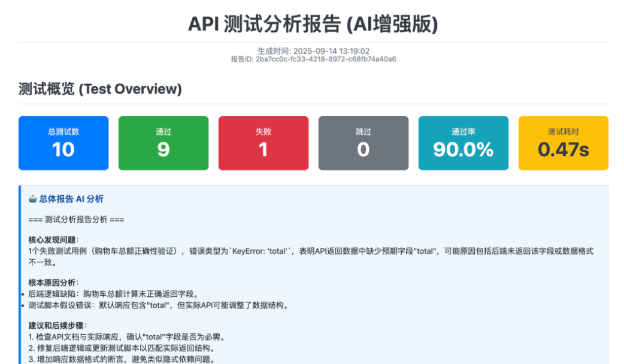Click the 90.0% pass rate value
Image resolution: width=624 pixels, height=364 pixels.
463,148
